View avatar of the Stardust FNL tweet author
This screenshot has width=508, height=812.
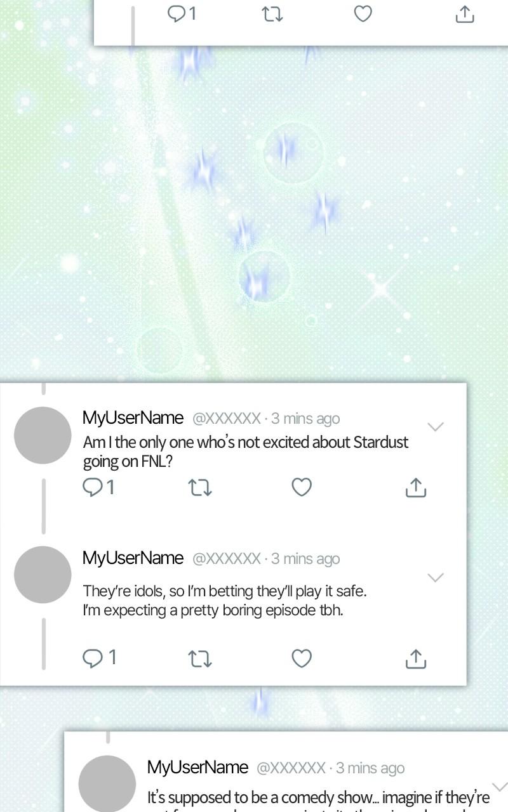click(x=43, y=435)
